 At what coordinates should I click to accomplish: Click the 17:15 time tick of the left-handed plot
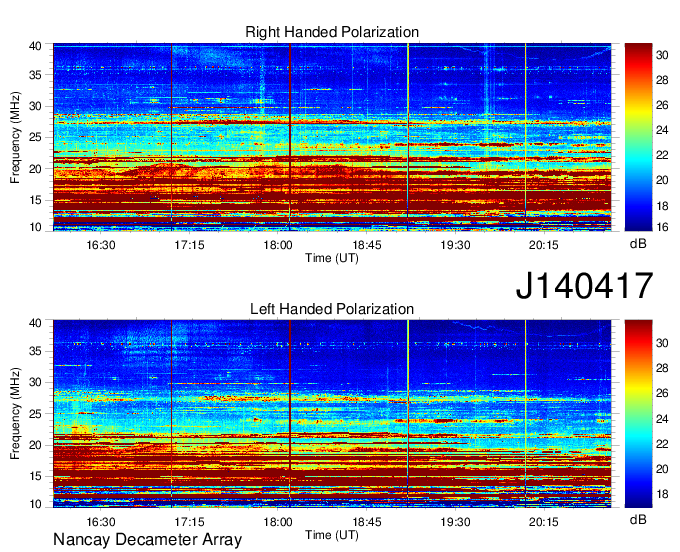coord(189,522)
